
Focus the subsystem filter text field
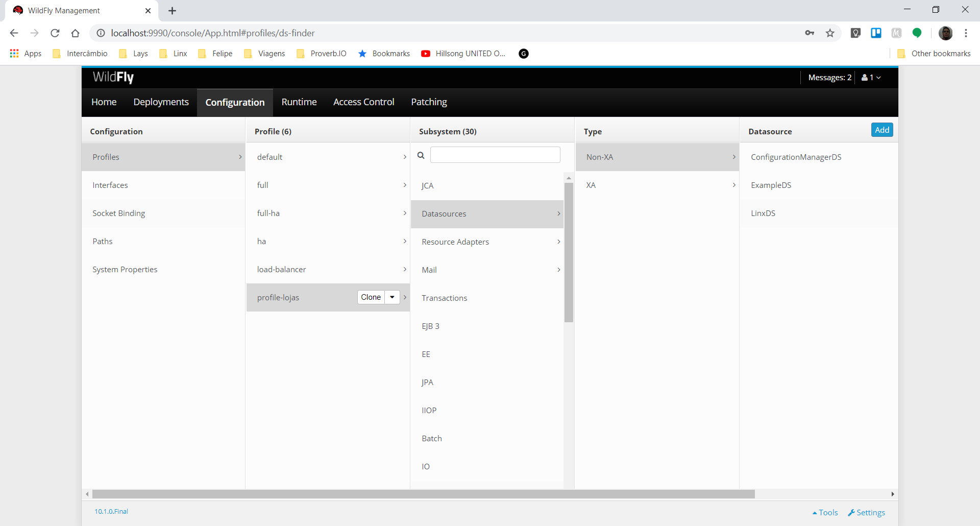click(x=495, y=155)
